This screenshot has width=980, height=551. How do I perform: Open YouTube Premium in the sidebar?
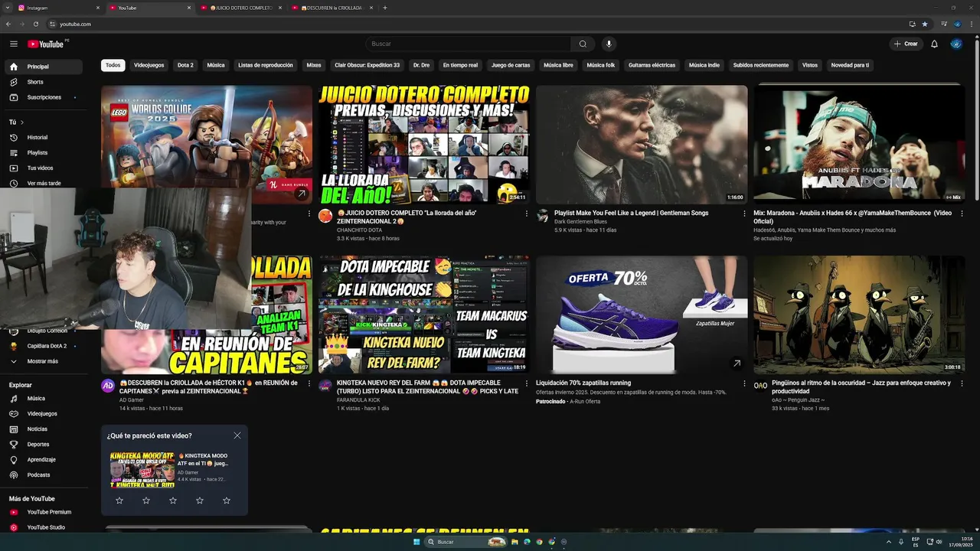tap(43, 512)
